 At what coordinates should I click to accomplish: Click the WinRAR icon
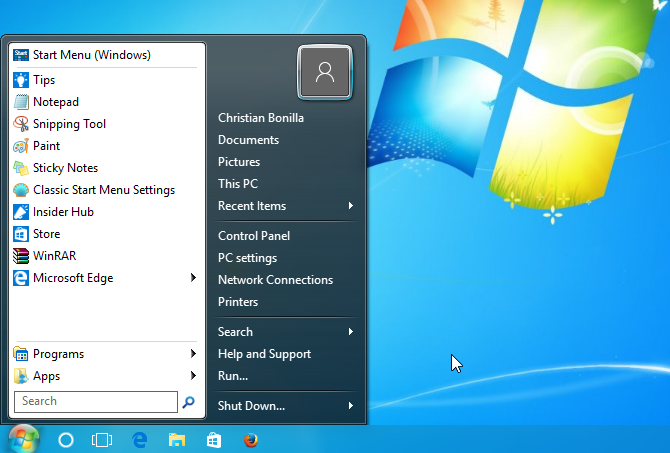coord(22,256)
